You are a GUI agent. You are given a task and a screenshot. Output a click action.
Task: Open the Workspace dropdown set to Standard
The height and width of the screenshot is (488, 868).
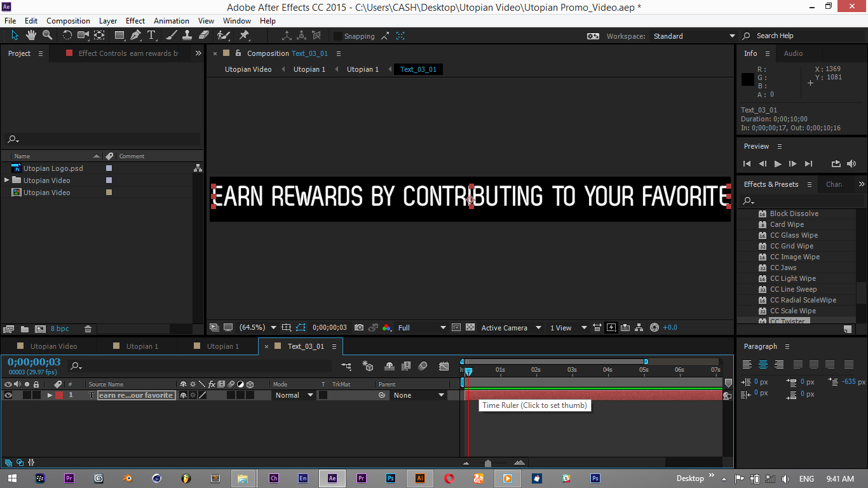(694, 36)
